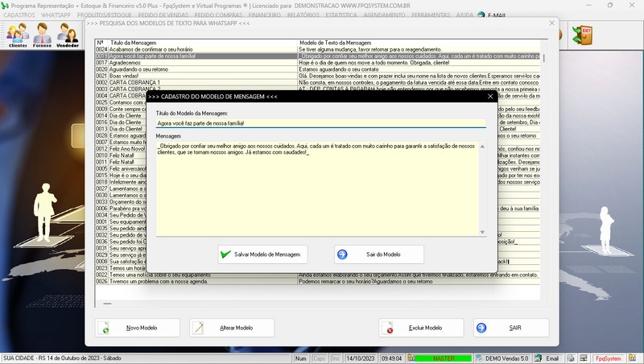The image size is (644, 364).
Task: Click the application logo in title bar
Action: tap(5, 6)
